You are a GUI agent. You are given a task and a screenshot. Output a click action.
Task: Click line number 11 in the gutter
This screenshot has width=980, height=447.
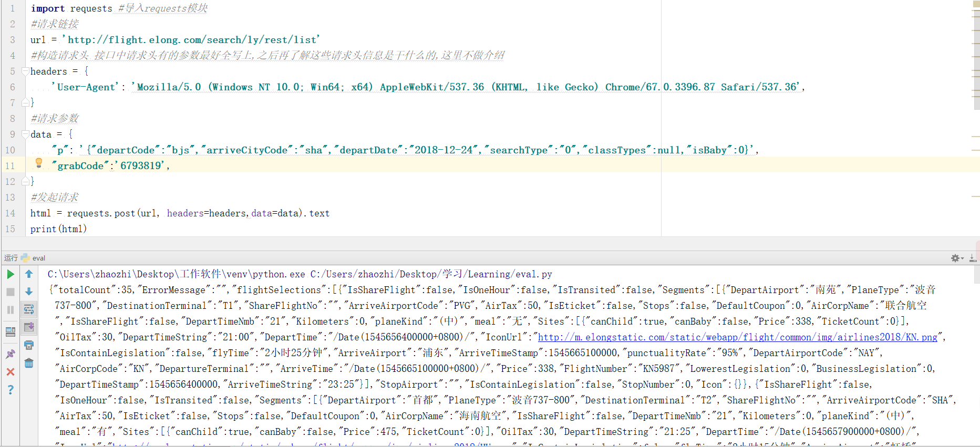tap(10, 166)
